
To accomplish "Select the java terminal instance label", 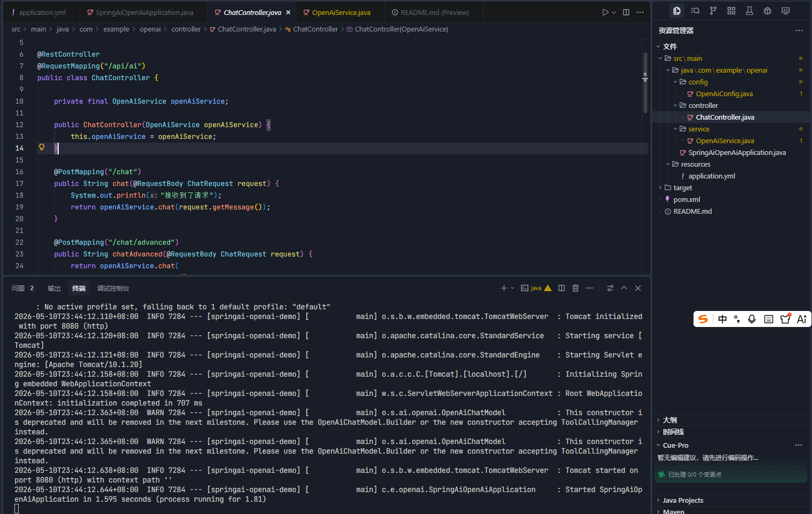I will point(536,288).
